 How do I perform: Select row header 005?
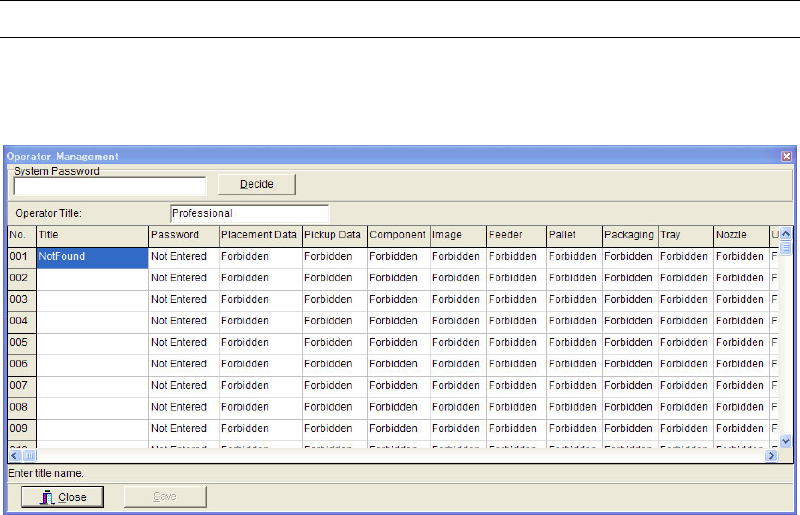22,342
